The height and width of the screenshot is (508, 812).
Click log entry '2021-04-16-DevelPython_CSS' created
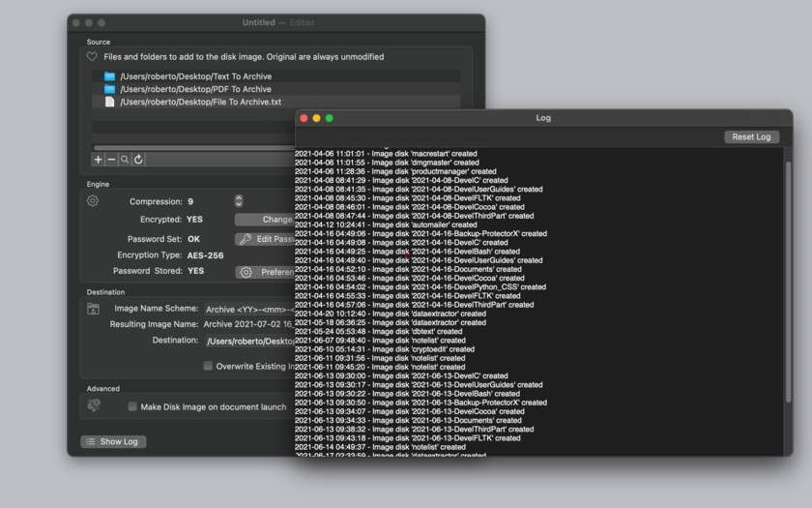pyautogui.click(x=420, y=286)
